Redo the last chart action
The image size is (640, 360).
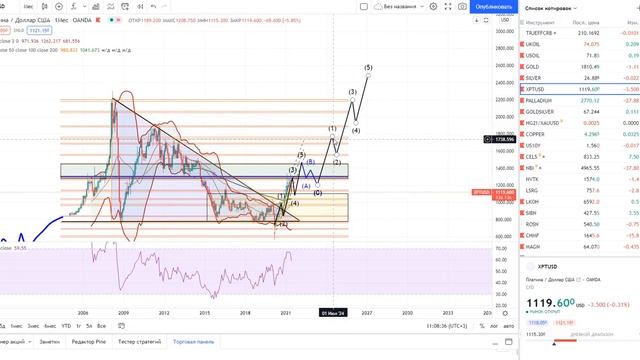click(164, 7)
